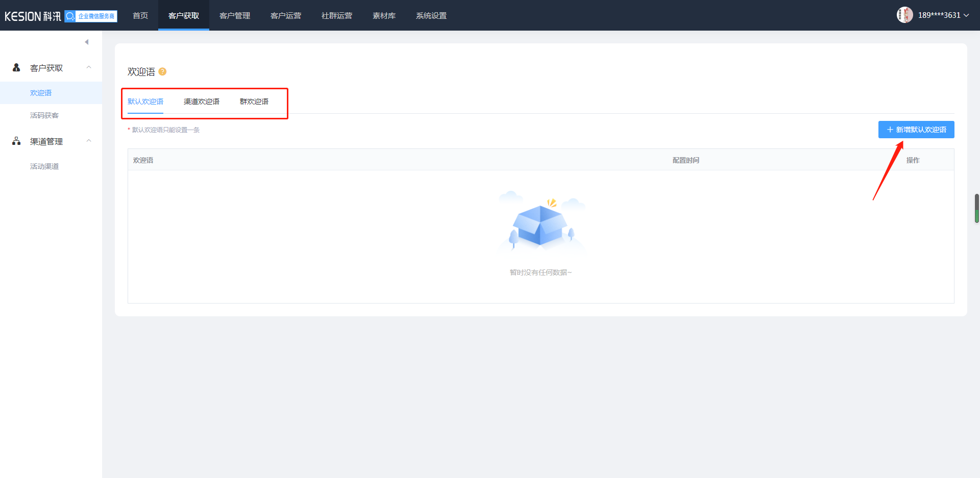Click the orange help icon beside 欢迎语
The width and height of the screenshot is (980, 478).
click(162, 72)
